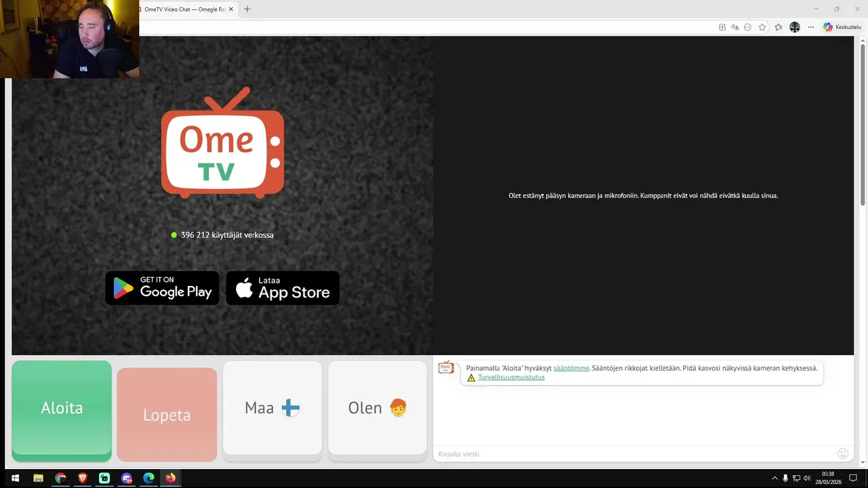The height and width of the screenshot is (488, 868).
Task: Open Discord from taskbar
Action: coord(127,478)
